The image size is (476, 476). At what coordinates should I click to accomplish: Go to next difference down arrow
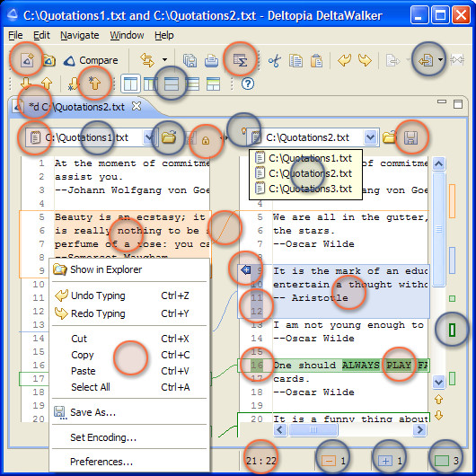click(26, 84)
